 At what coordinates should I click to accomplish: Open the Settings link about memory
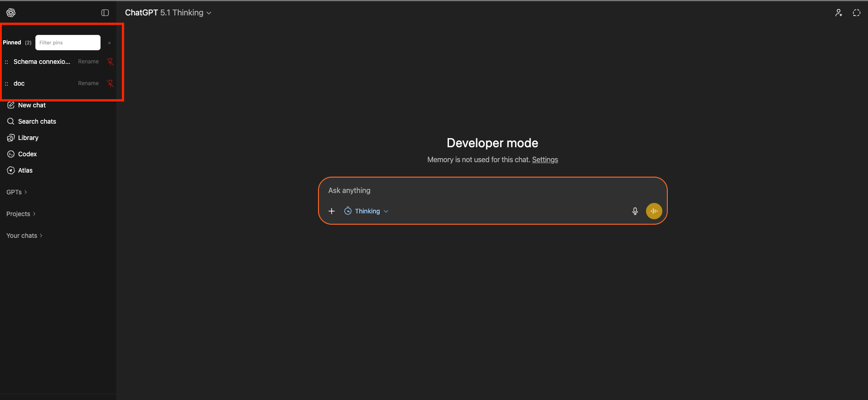pos(545,159)
